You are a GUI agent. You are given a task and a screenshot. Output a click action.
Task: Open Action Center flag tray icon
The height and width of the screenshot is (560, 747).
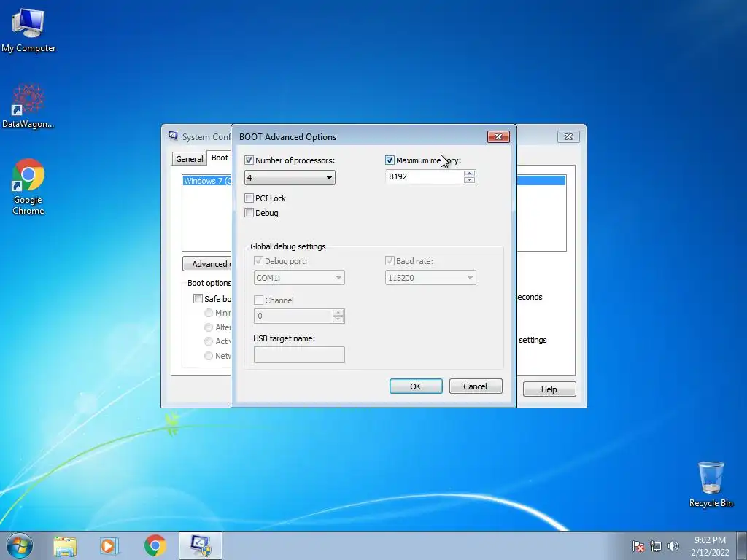click(x=638, y=546)
